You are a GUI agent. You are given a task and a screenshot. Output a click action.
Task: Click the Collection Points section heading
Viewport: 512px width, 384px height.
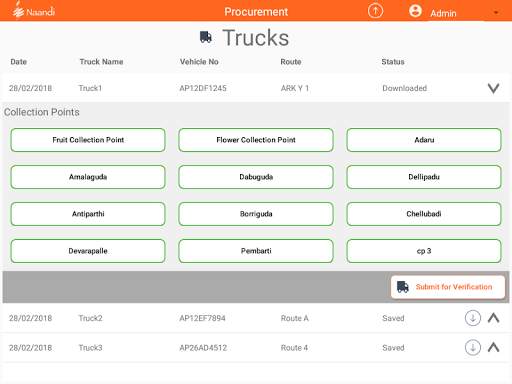(x=42, y=112)
